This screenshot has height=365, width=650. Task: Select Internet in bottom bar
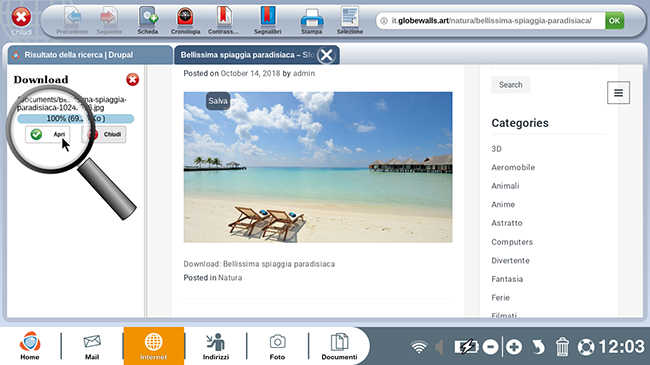point(154,346)
